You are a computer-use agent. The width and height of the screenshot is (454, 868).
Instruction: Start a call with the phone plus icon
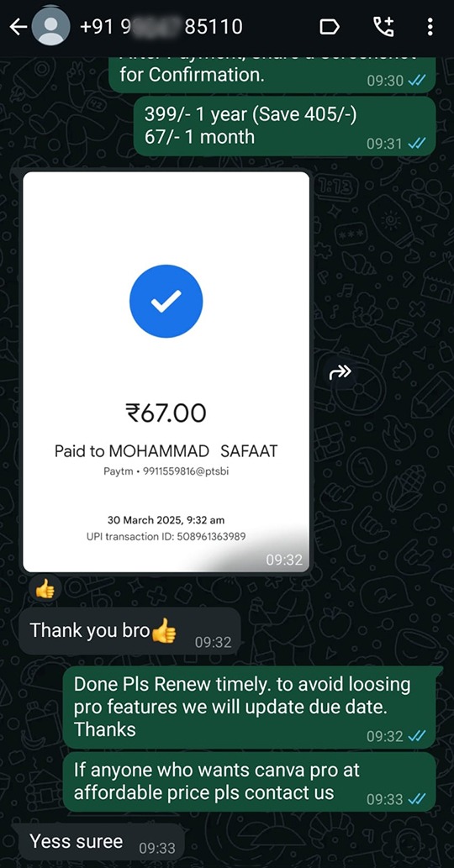(x=383, y=27)
